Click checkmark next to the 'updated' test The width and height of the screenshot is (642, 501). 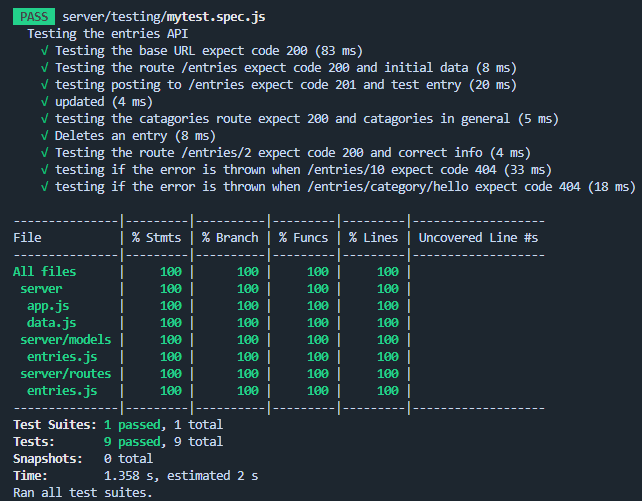46,102
